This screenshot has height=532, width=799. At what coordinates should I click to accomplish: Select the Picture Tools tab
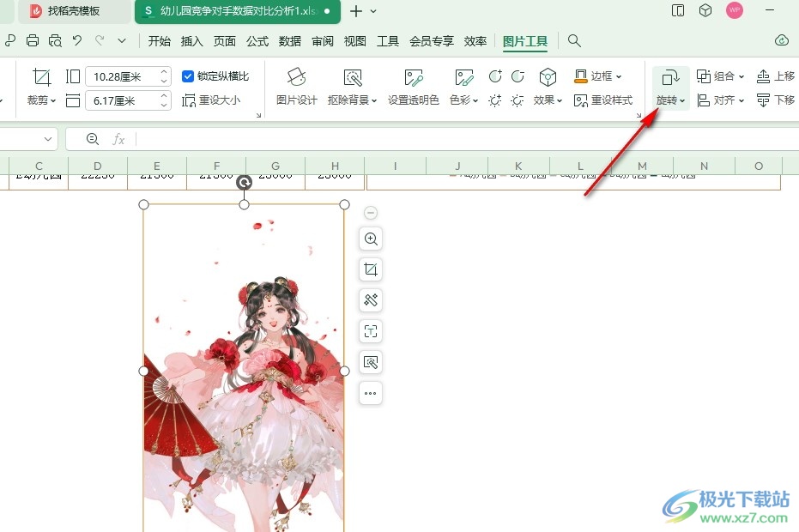click(x=525, y=41)
